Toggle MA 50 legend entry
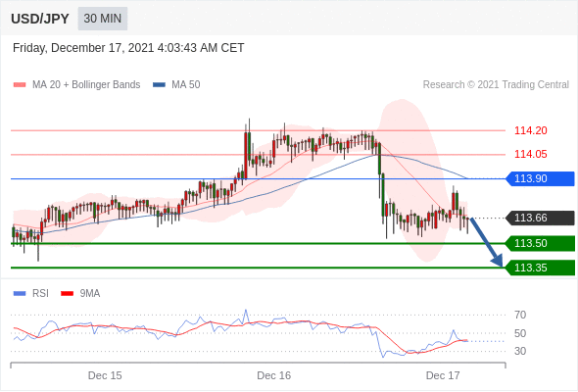Image resolution: width=578 pixels, height=392 pixels. (x=176, y=85)
